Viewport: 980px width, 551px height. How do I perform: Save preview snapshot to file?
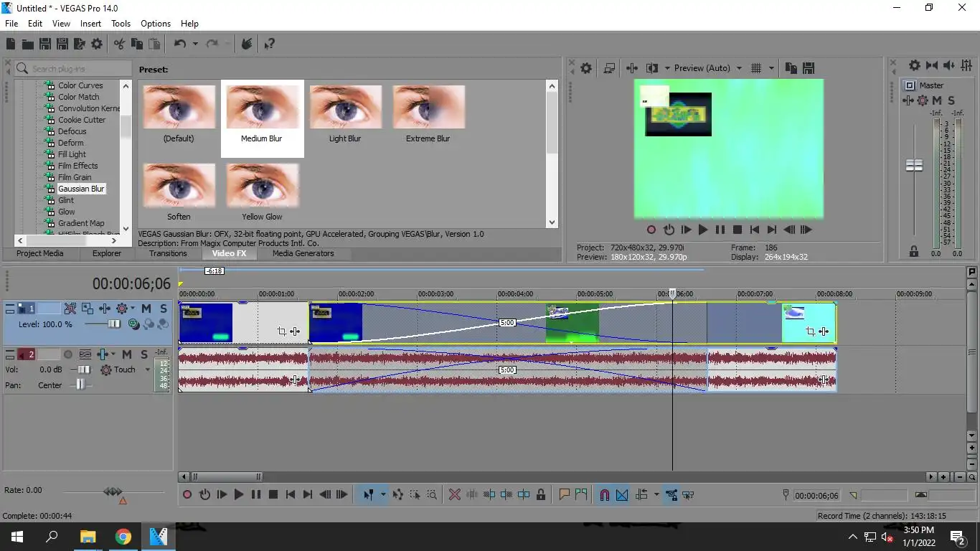(809, 68)
